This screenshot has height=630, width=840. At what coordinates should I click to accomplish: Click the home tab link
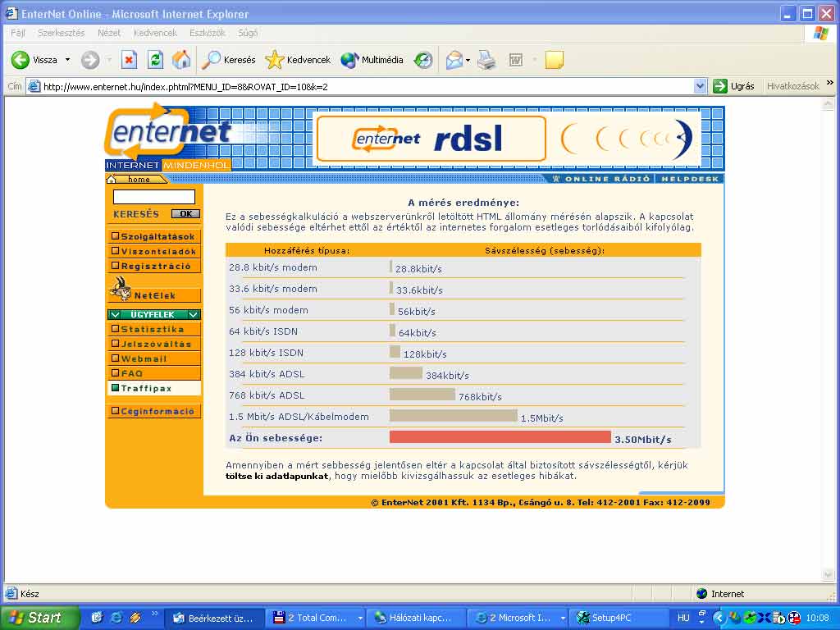pos(137,179)
